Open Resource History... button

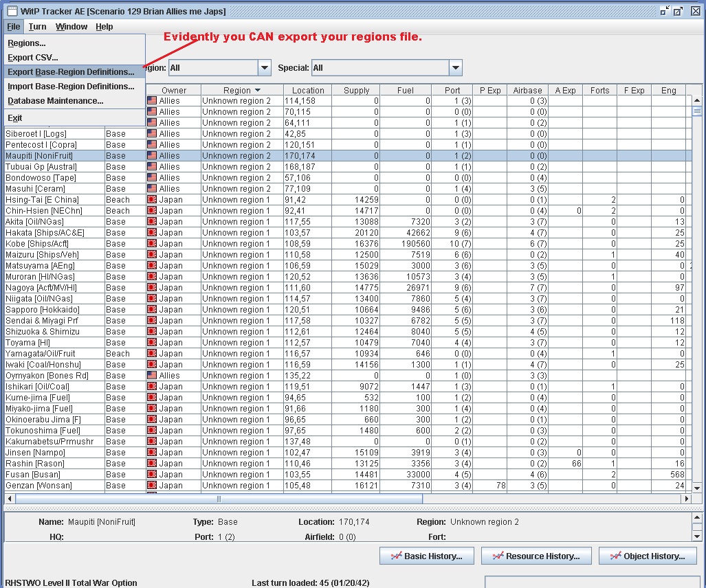[x=536, y=556]
